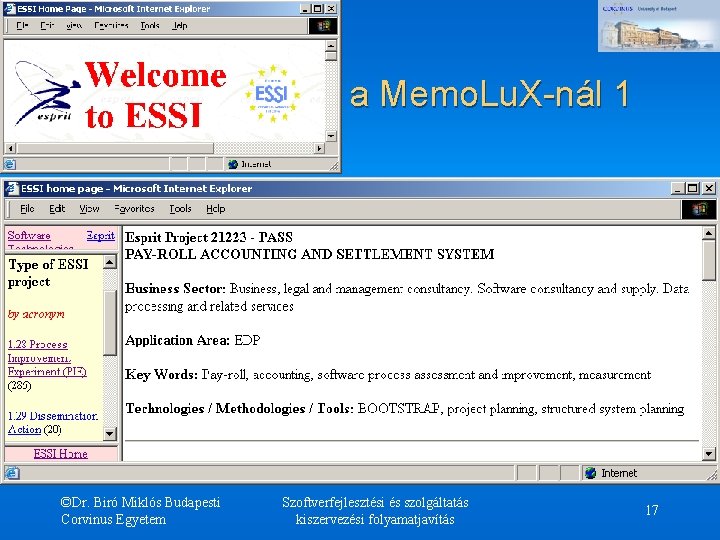Click left arrow of upper window horizontal scrollbar
Viewport: 720px width, 540px height.
click(x=10, y=148)
